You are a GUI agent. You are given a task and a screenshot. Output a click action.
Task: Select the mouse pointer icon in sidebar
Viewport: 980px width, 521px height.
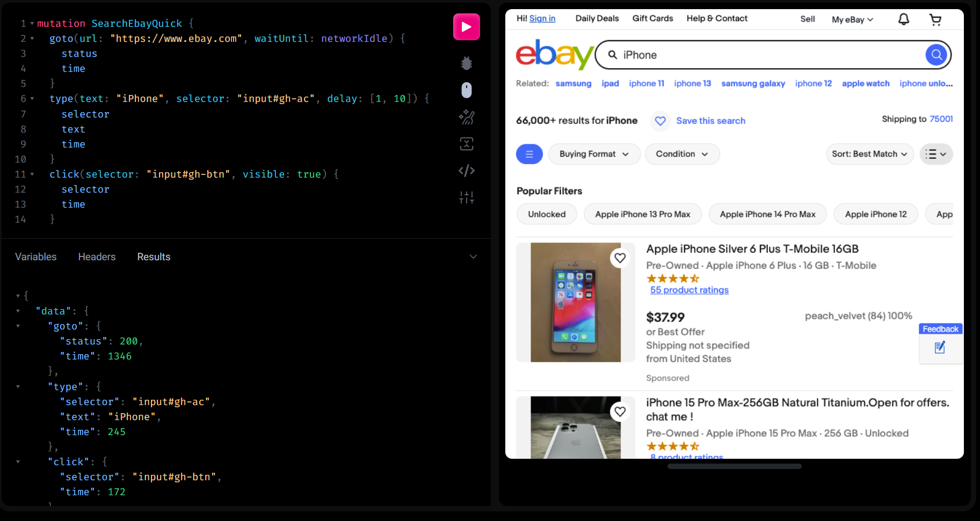click(466, 90)
